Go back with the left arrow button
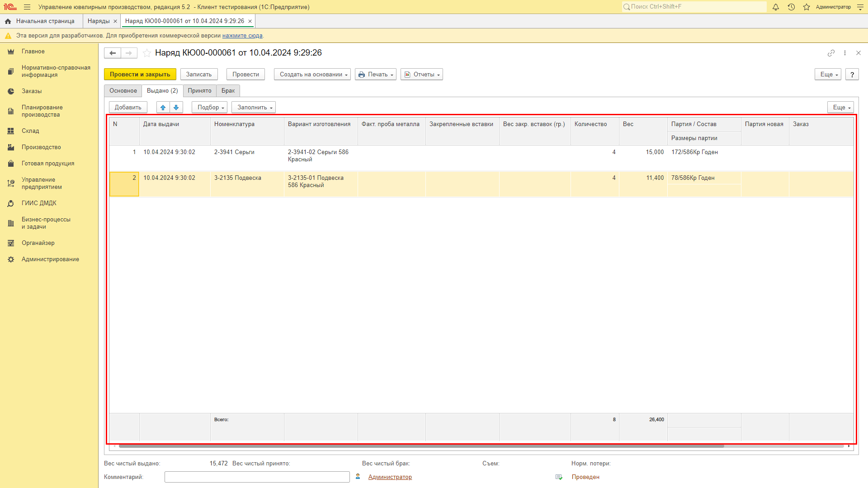 [113, 53]
